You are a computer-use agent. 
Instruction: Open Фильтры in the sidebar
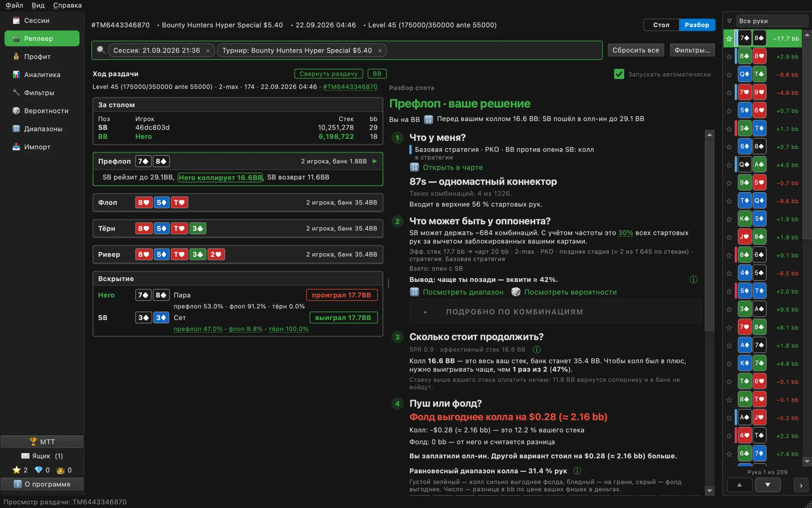(x=42, y=93)
